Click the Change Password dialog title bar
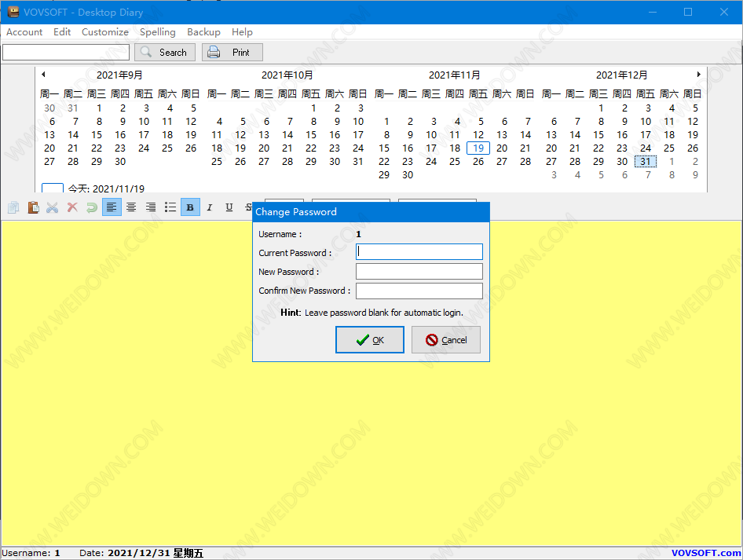Screen dimensions: 743x560 pyautogui.click(x=371, y=212)
